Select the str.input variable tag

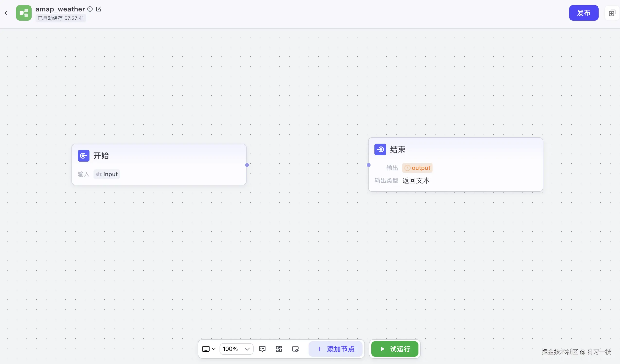pyautogui.click(x=106, y=174)
